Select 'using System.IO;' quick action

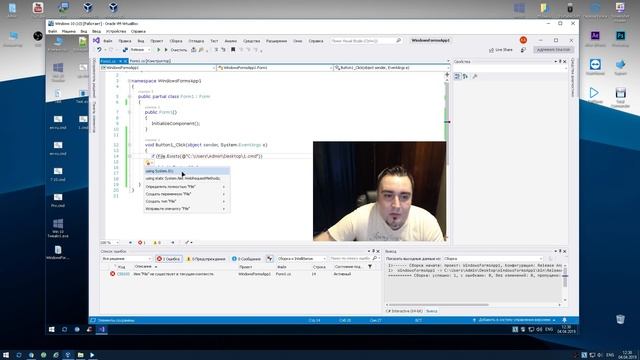point(187,171)
